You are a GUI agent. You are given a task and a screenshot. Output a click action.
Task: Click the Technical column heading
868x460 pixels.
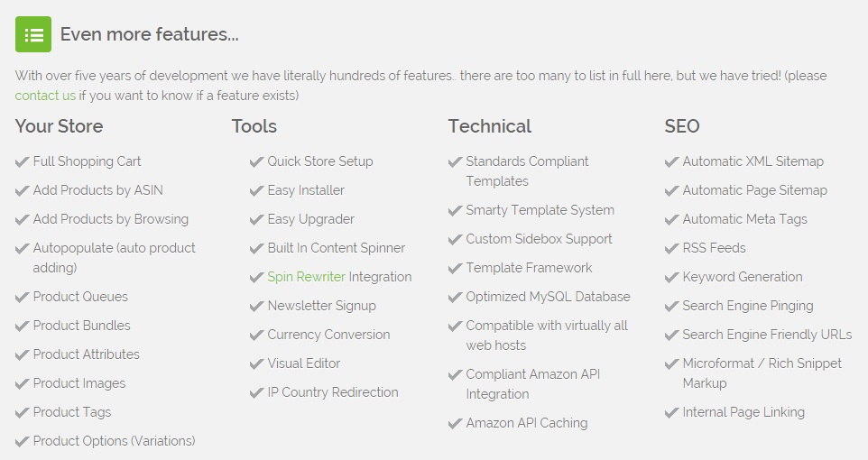click(489, 126)
